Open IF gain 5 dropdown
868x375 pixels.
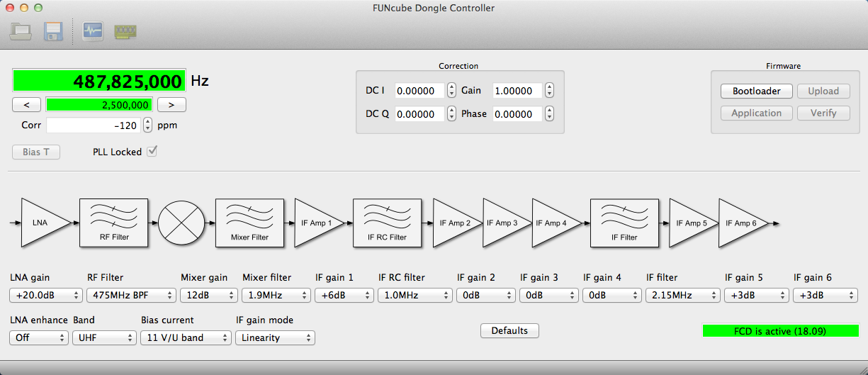tap(756, 296)
